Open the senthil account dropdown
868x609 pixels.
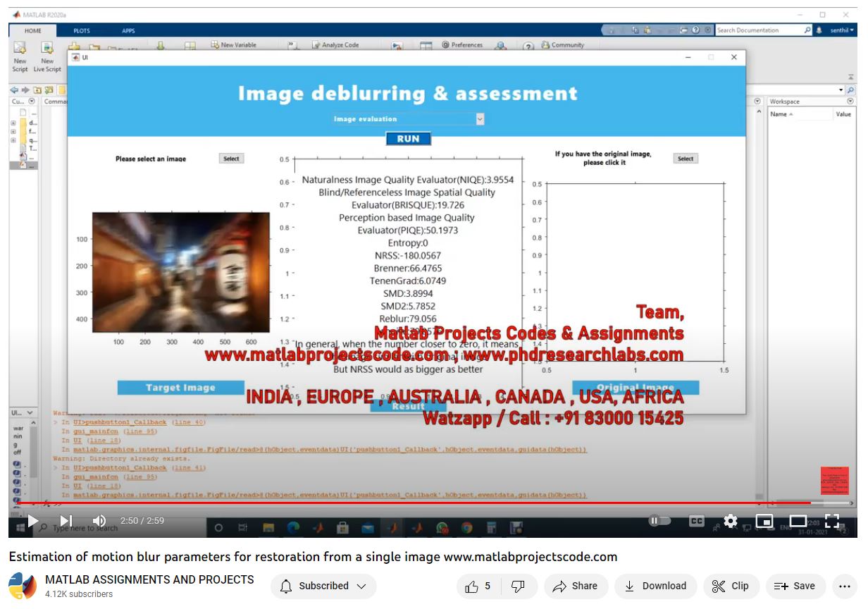(x=842, y=30)
